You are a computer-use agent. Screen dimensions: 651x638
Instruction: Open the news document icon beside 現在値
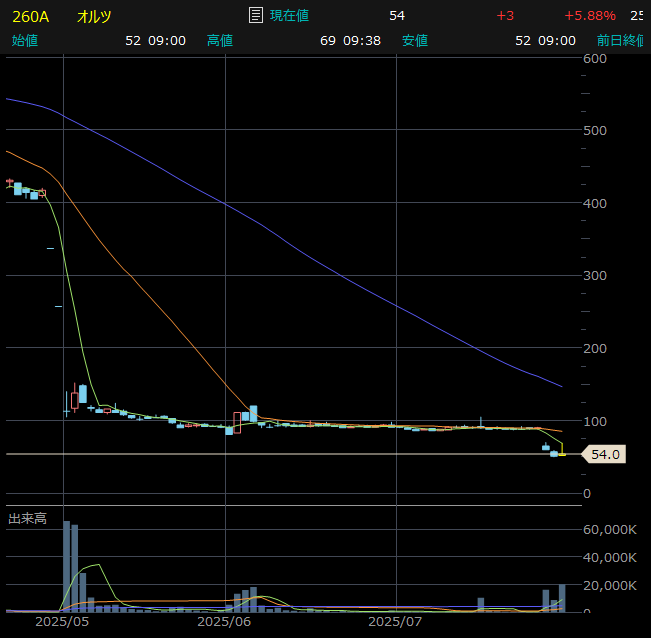256,15
